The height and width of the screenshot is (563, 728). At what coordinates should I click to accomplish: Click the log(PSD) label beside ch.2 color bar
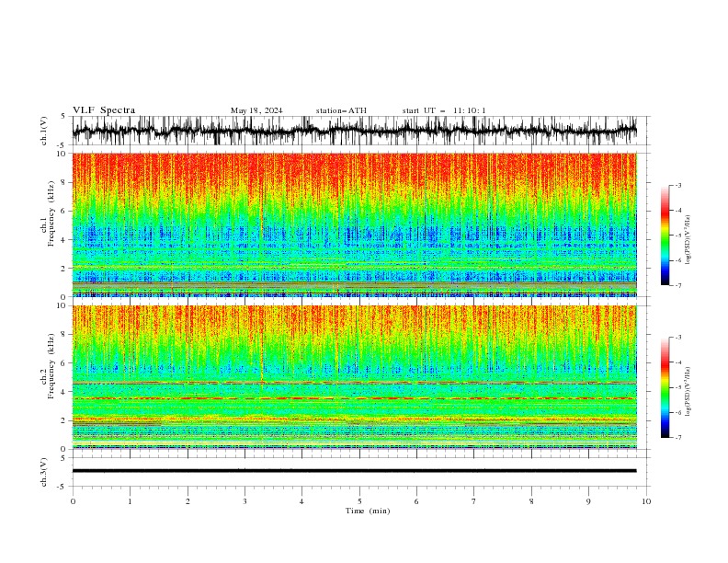coord(688,391)
